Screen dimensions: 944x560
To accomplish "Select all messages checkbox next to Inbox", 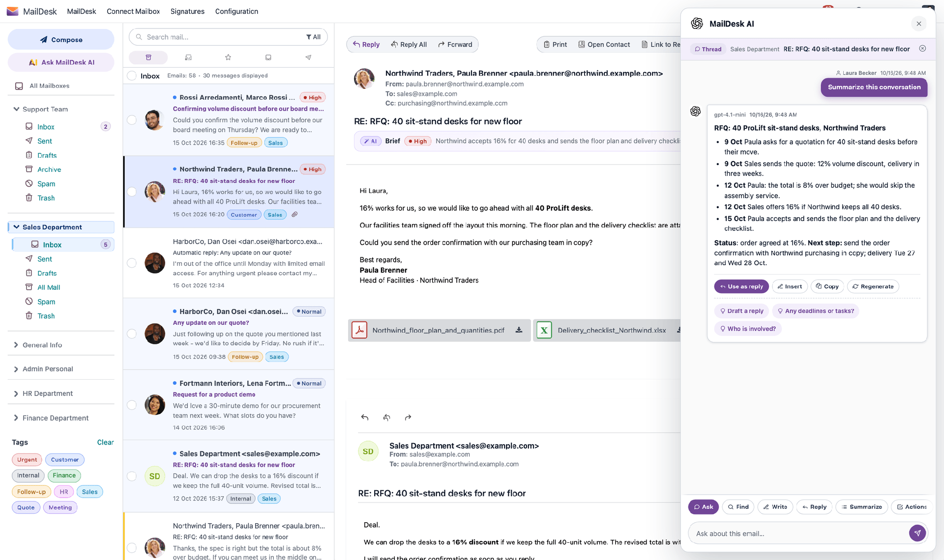I will pyautogui.click(x=132, y=76).
